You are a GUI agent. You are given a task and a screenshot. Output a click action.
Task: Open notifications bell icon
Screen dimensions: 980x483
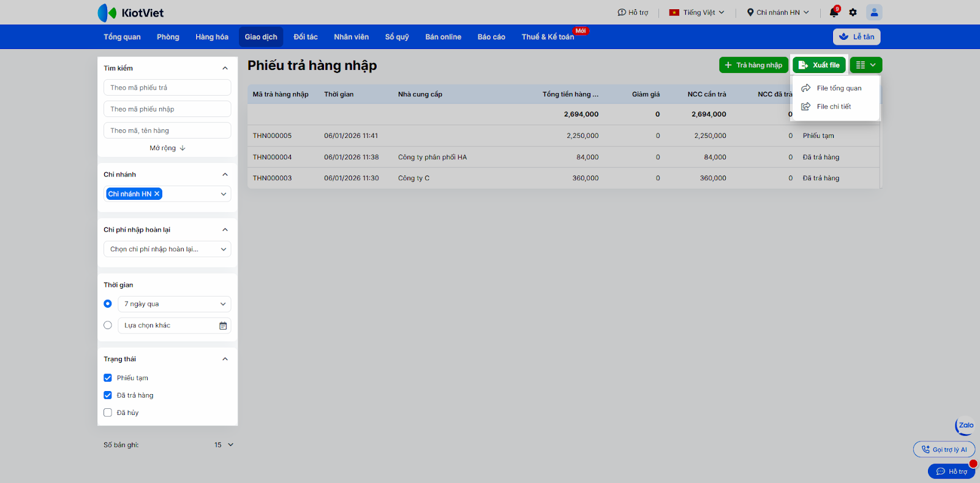[834, 12]
